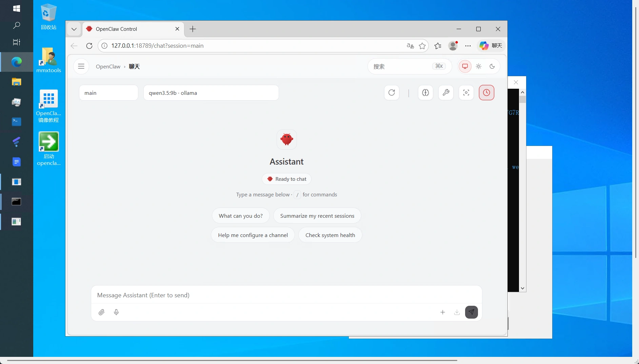639x364 pixels.
Task: Choose Help me configure a channel suggestion
Action: coord(253,235)
